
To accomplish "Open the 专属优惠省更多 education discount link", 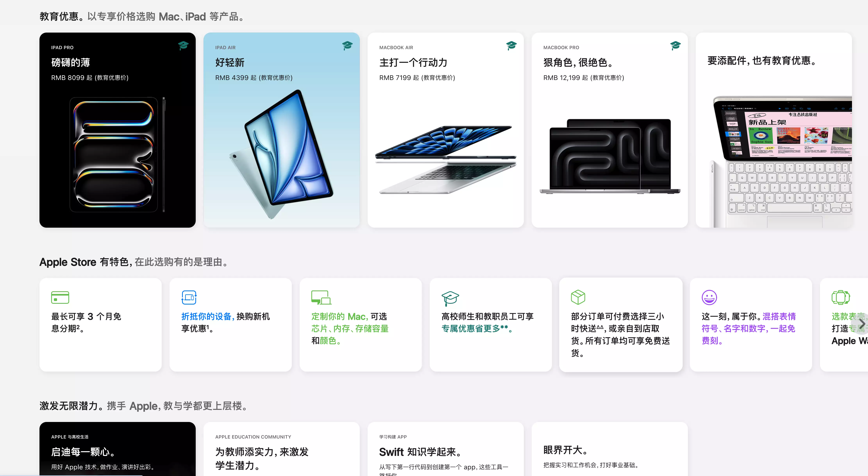I will coord(477,329).
